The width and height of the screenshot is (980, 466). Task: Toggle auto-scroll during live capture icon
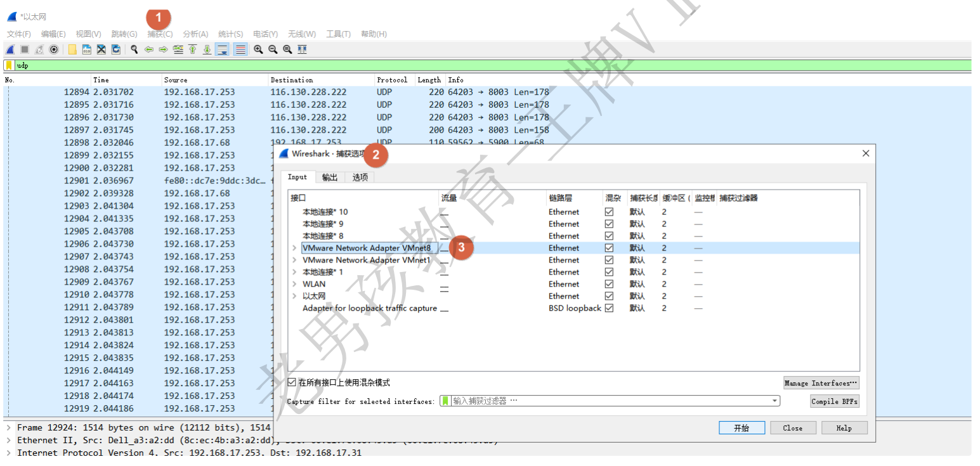coord(223,49)
